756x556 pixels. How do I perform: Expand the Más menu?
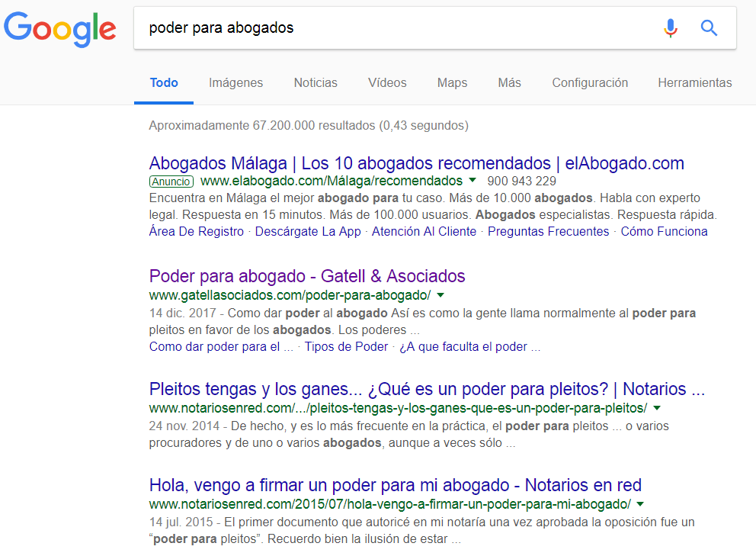click(x=510, y=83)
